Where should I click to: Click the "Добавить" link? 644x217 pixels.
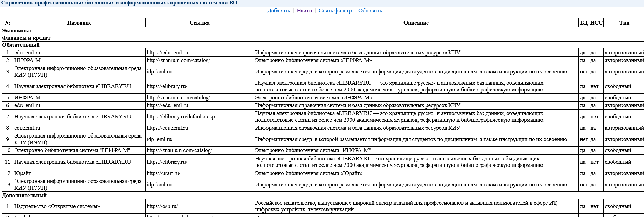click(278, 11)
